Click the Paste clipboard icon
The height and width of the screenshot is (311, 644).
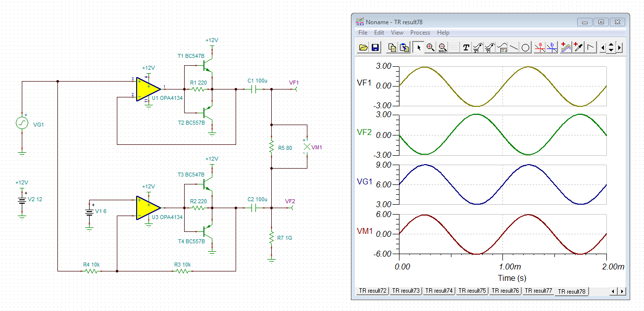pyautogui.click(x=404, y=47)
